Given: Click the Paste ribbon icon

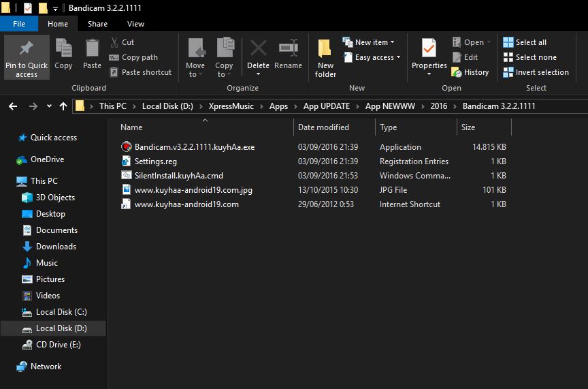Looking at the screenshot, I should point(92,48).
